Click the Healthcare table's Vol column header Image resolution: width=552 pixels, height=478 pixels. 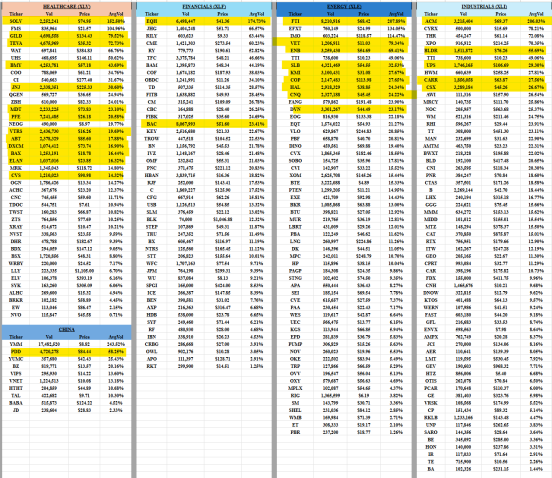point(49,14)
